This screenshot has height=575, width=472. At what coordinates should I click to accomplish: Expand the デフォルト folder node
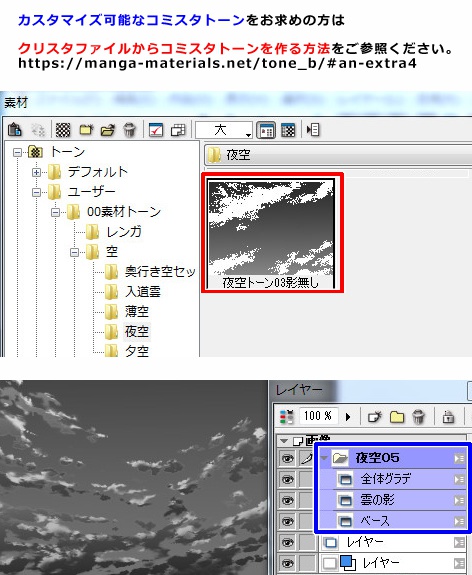click(x=36, y=172)
